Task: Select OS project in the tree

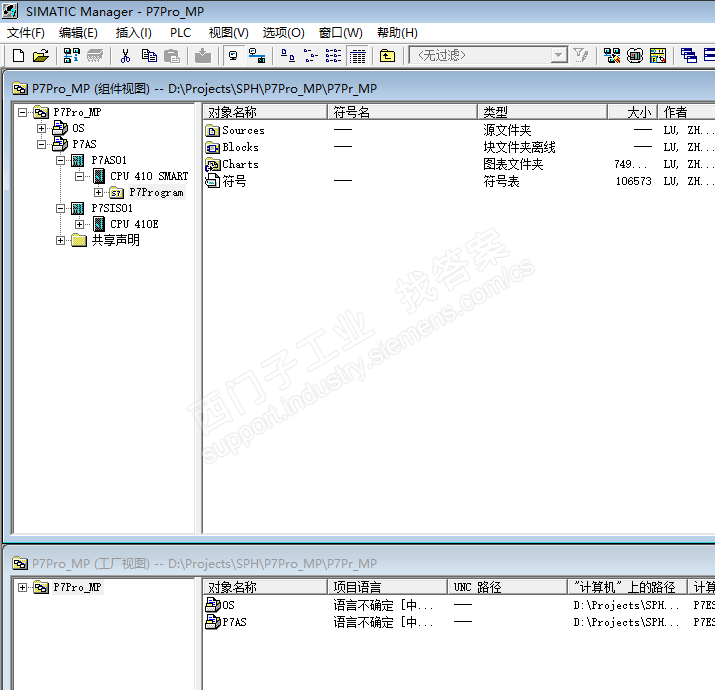Action: (x=78, y=128)
